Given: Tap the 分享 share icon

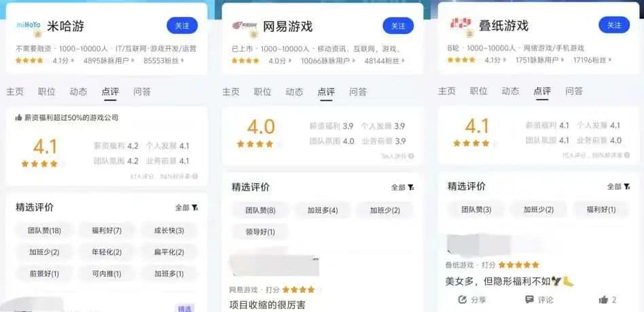Looking at the screenshot, I should pos(463,300).
